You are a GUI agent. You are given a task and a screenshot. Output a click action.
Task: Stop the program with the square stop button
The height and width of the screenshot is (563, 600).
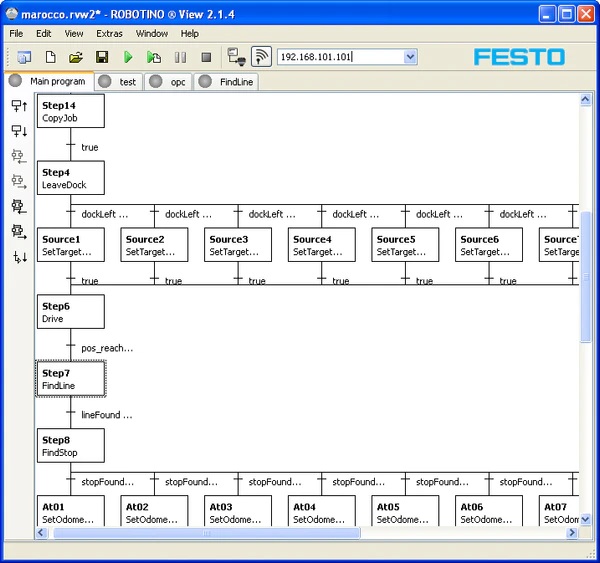coord(206,58)
